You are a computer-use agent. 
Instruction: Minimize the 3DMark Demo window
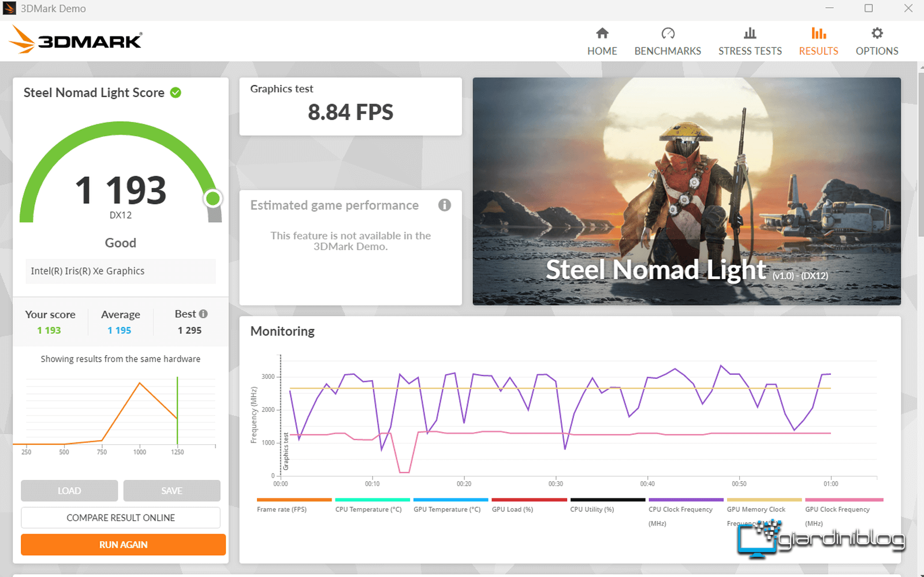830,8
